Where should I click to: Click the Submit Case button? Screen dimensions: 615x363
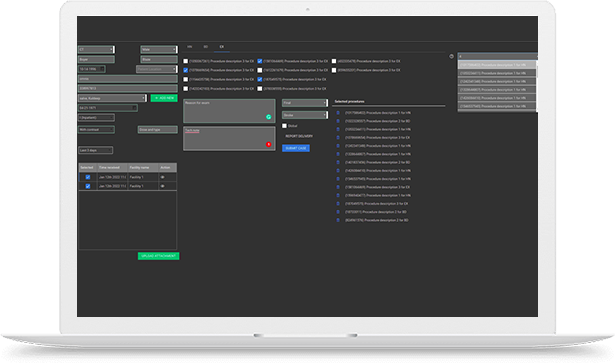pyautogui.click(x=296, y=148)
